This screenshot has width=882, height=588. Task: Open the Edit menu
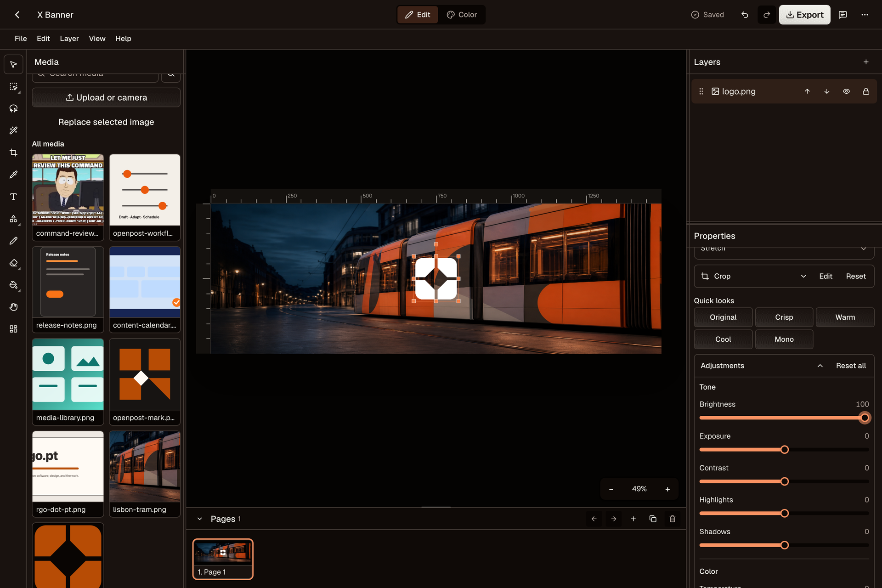(43, 39)
